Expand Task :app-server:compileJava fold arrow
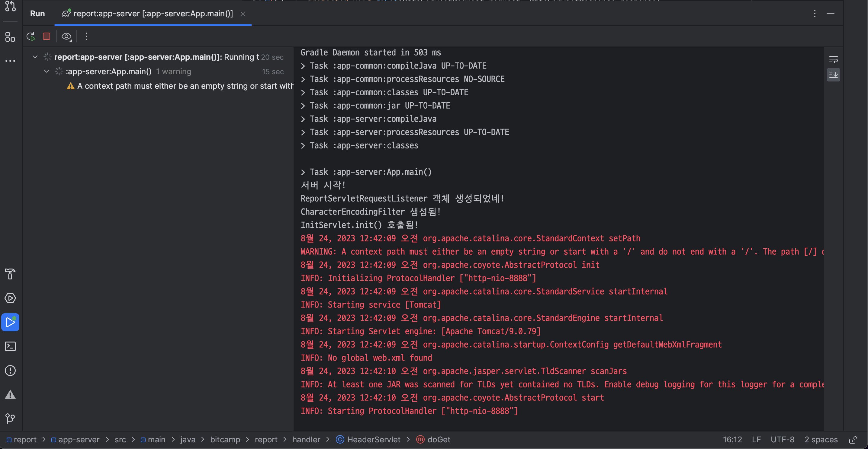Screen dimensions: 868x449 click(303, 119)
